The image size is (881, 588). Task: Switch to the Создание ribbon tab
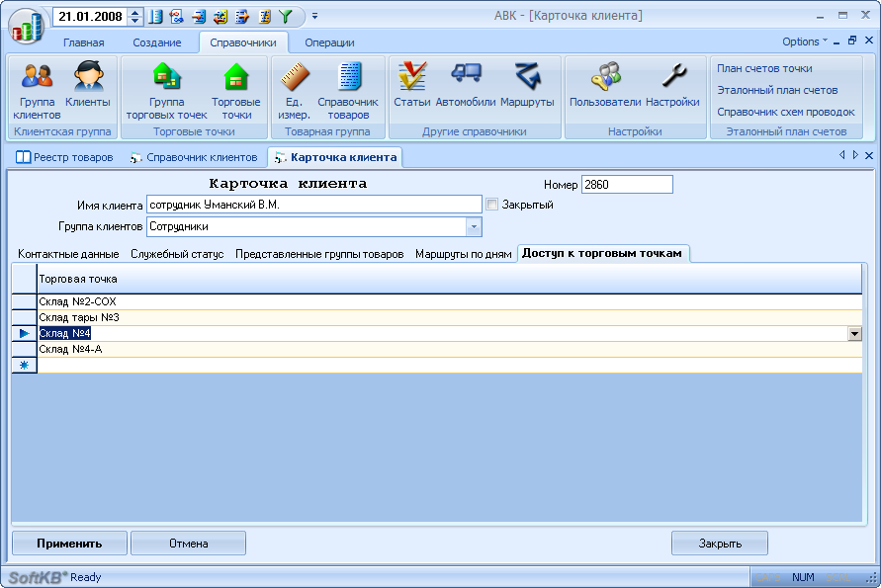click(x=157, y=42)
